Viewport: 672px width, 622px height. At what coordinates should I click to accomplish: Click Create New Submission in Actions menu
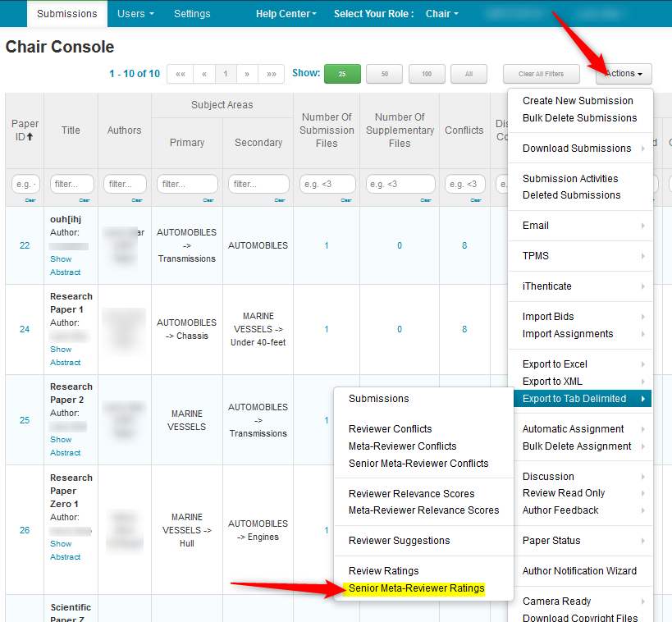pyautogui.click(x=578, y=101)
